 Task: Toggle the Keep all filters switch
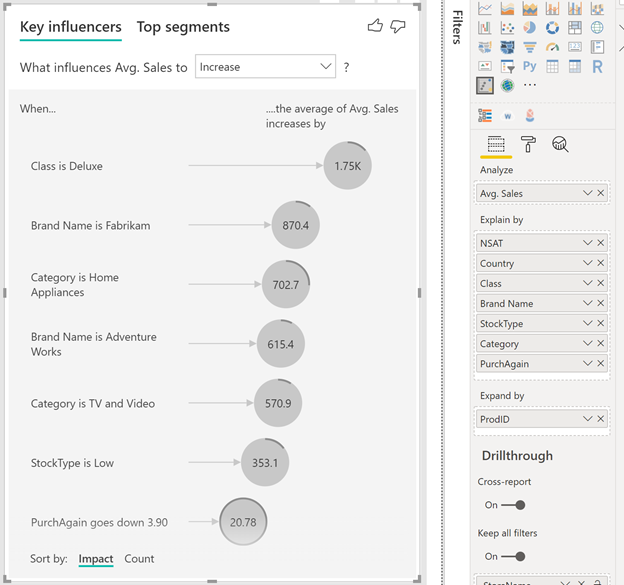point(514,556)
